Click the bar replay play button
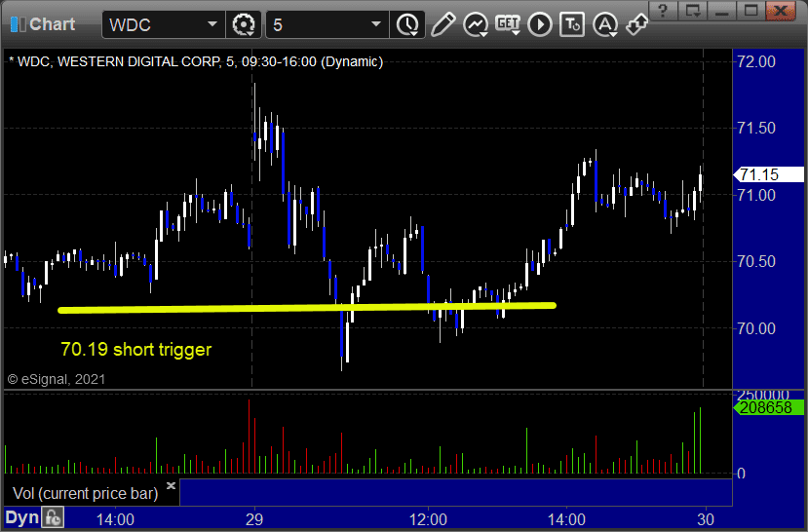 [540, 24]
